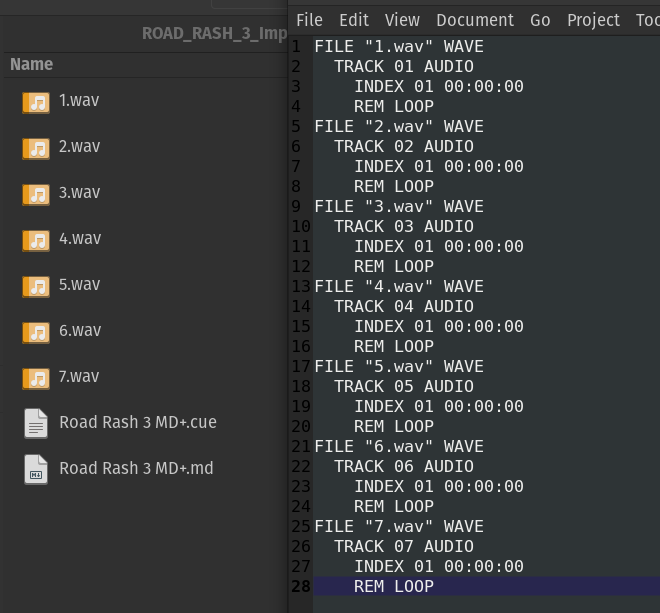
Task: Click the 5.wav file name
Action: (x=80, y=284)
